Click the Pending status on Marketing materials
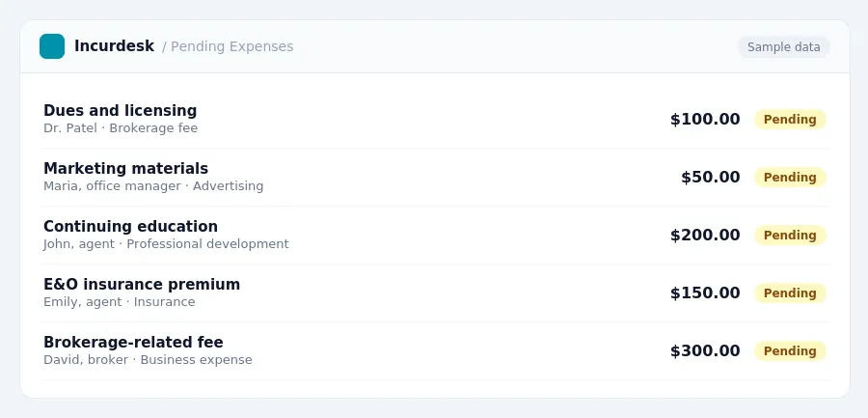Viewport: 868px width, 418px height. pos(790,178)
